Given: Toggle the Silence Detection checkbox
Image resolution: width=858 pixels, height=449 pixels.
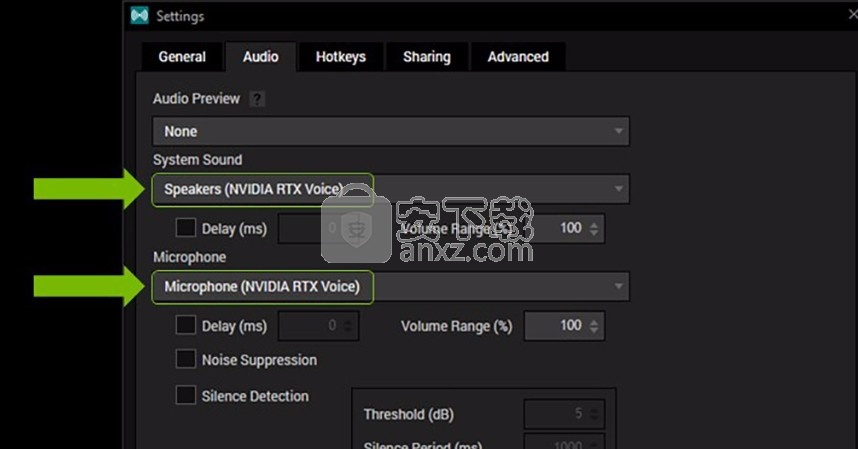Looking at the screenshot, I should (x=185, y=395).
